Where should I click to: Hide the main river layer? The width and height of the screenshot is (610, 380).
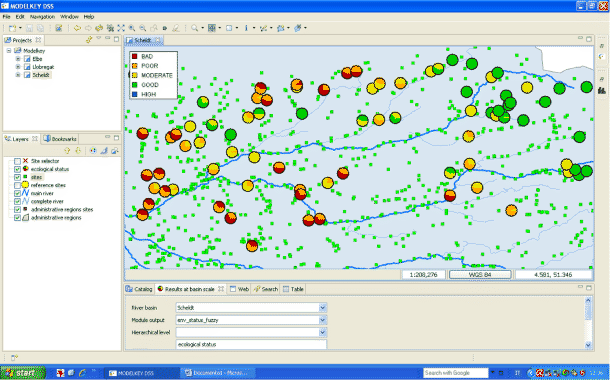pyautogui.click(x=17, y=193)
